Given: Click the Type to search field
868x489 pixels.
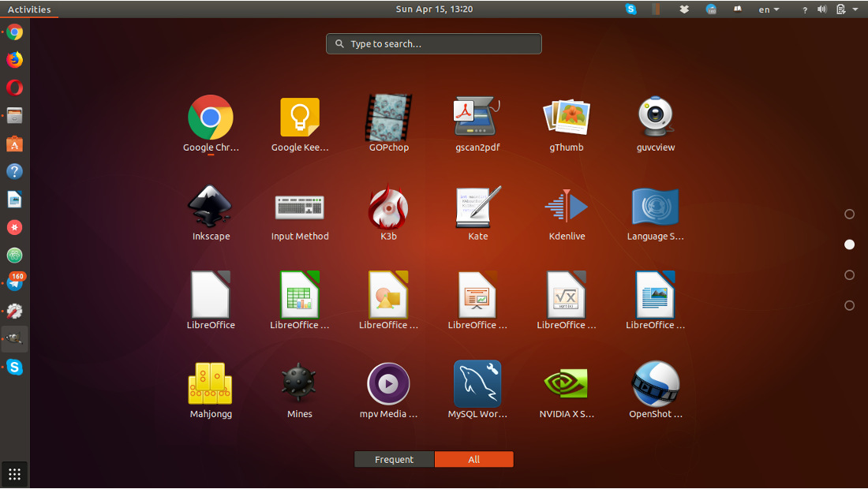Looking at the screenshot, I should [434, 43].
